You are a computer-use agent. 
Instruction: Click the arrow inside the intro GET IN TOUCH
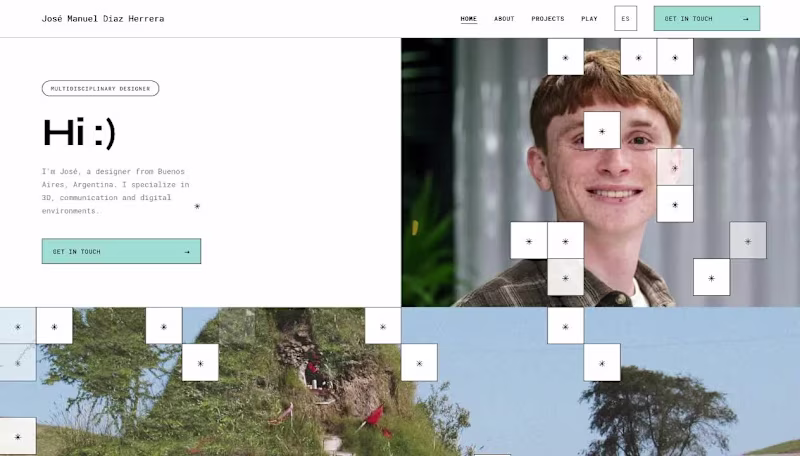click(187, 251)
